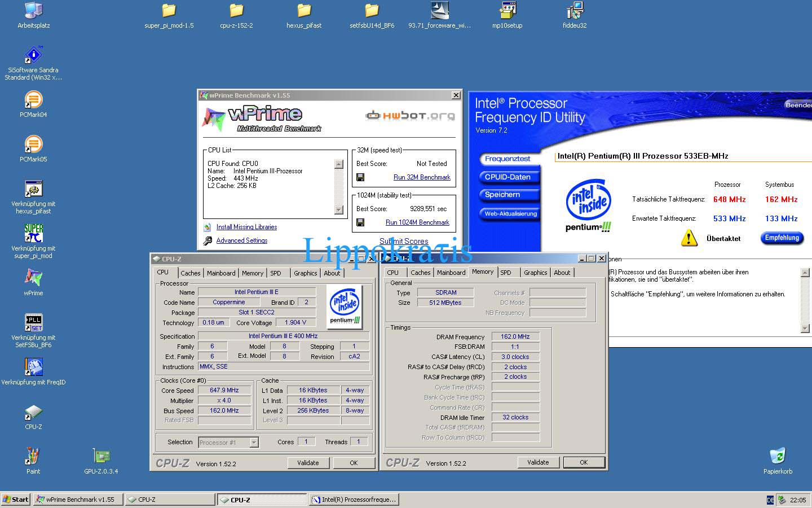Switch to Caches tab in left CPU-Z

point(190,273)
